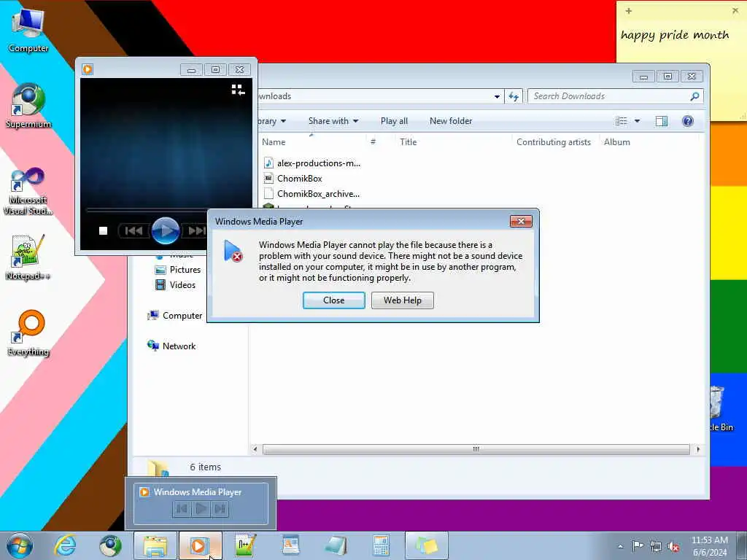Click the right scroll arrow of the file list
Viewport: 747px width, 560px height.
point(698,449)
